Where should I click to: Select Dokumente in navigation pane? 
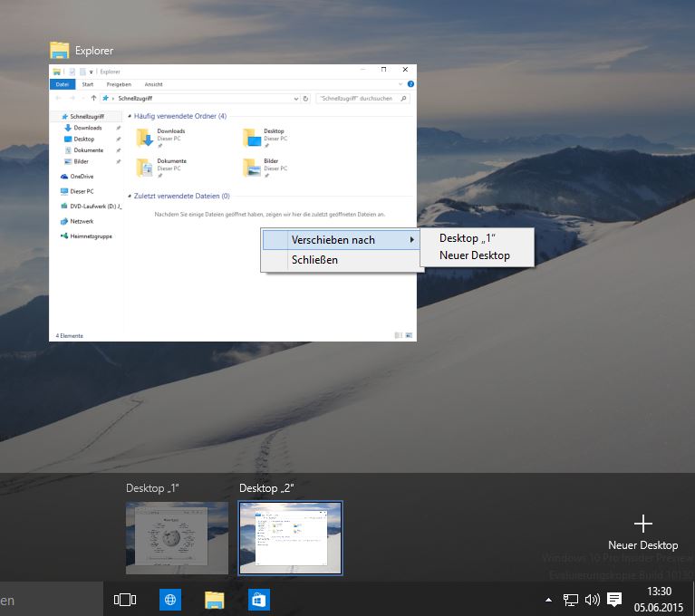pos(88,150)
